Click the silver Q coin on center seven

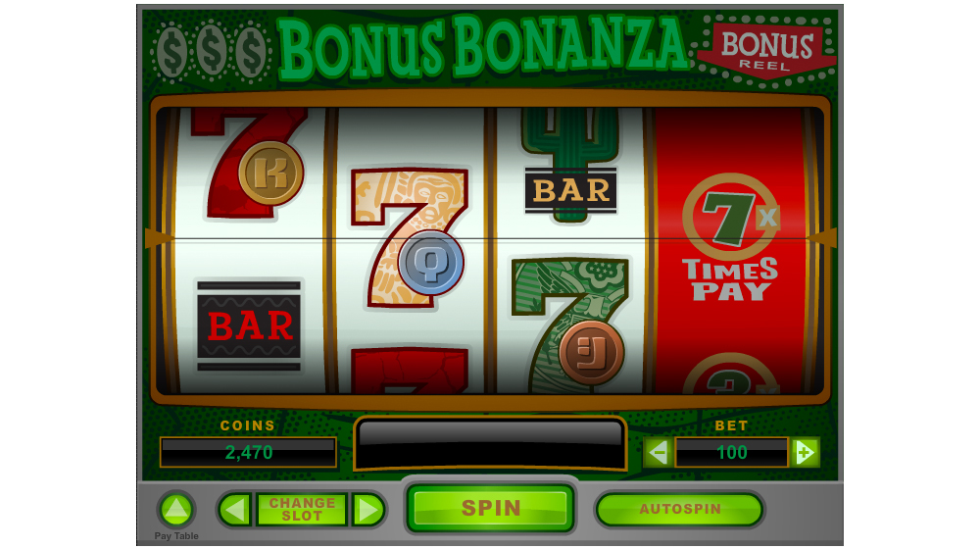[431, 263]
